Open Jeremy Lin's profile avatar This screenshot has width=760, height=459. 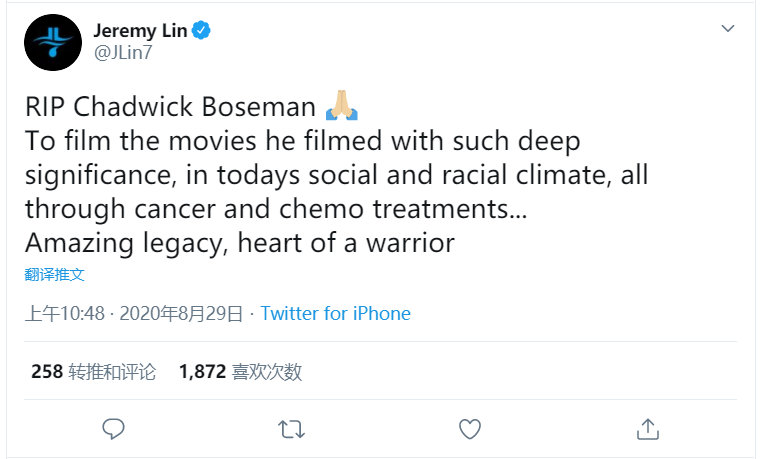point(53,43)
